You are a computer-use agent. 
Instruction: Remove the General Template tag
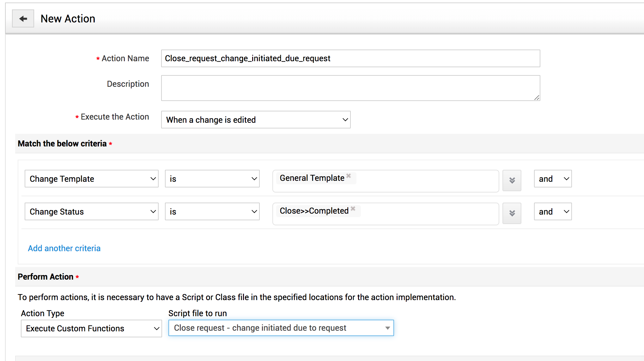click(349, 176)
